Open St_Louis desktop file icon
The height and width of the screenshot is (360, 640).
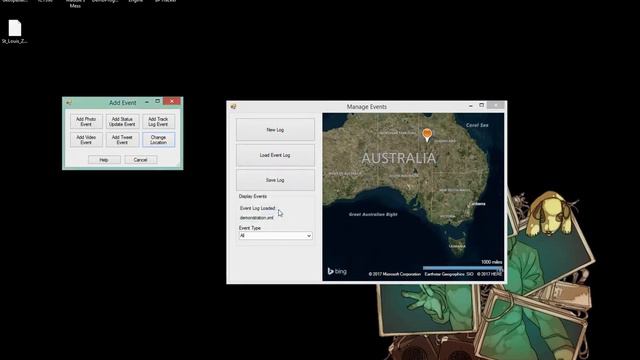(15, 31)
